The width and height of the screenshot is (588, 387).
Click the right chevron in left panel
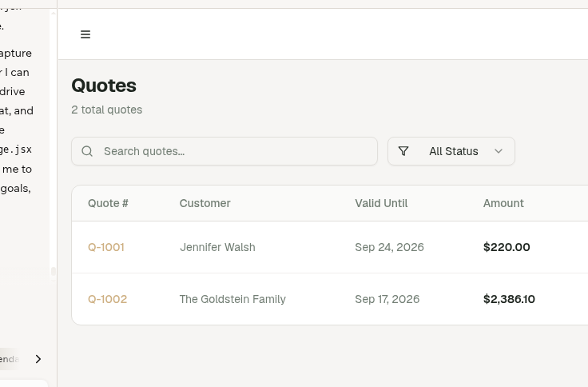pos(38,359)
